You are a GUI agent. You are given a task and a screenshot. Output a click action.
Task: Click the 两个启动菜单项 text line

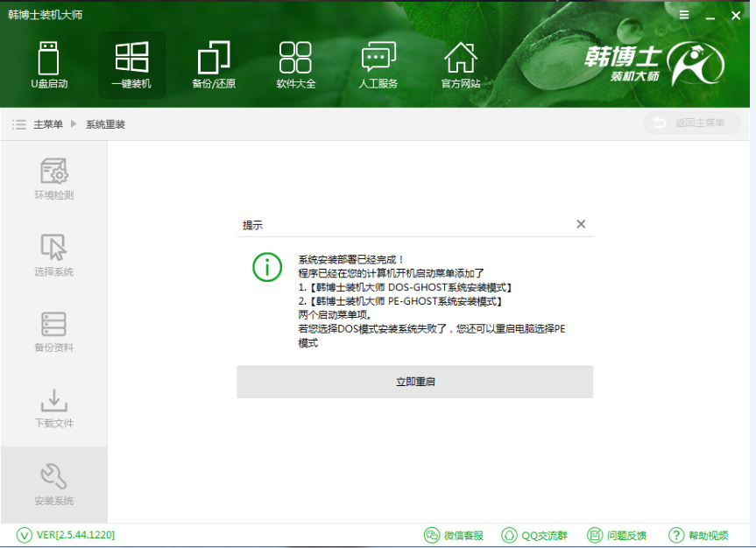click(336, 315)
